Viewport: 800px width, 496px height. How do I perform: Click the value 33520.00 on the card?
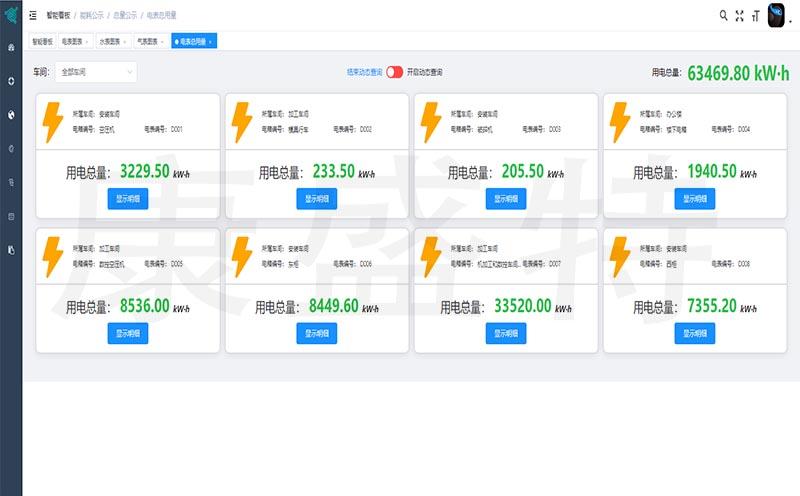[522, 306]
